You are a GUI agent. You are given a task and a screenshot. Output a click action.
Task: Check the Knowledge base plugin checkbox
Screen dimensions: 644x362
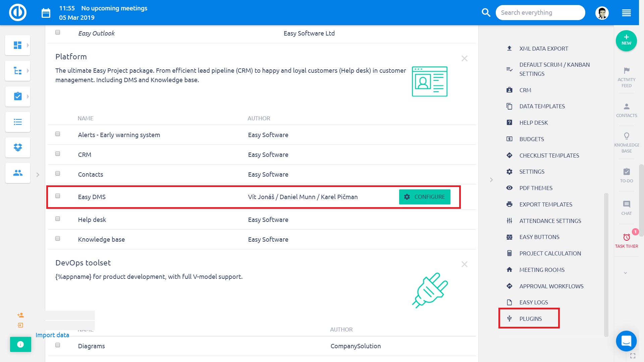(x=57, y=238)
